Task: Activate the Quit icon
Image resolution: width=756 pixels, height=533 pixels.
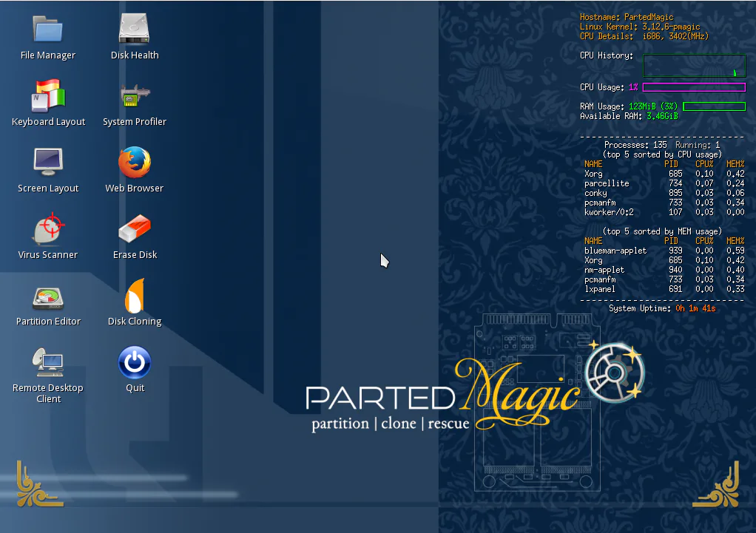Action: (134, 362)
